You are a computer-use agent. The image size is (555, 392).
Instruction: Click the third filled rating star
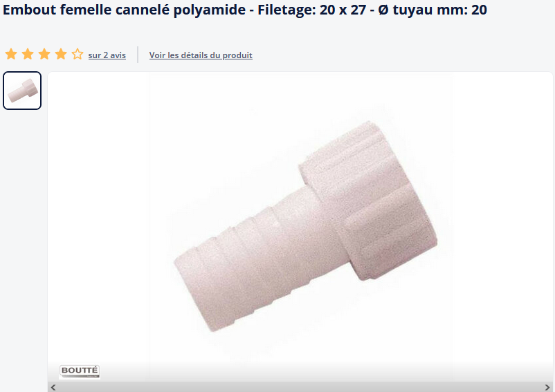tap(44, 55)
